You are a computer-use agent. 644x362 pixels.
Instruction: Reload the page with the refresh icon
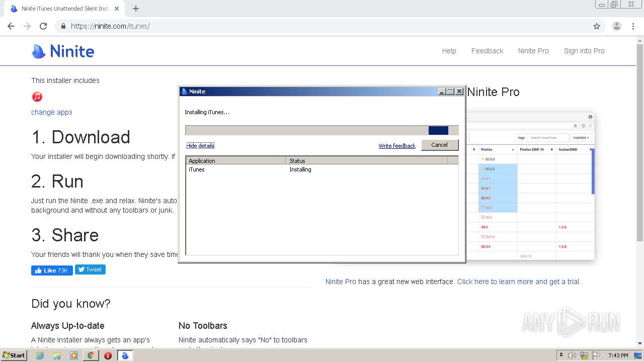click(43, 26)
